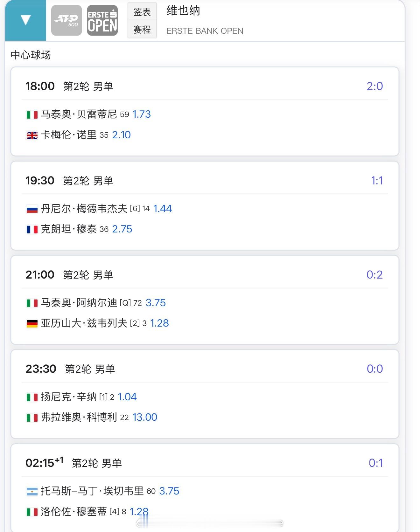The width and height of the screenshot is (420, 532).
Task: Click the Russian flag beside 丹尼尔·梅德韦杰夫
Action: [32, 209]
